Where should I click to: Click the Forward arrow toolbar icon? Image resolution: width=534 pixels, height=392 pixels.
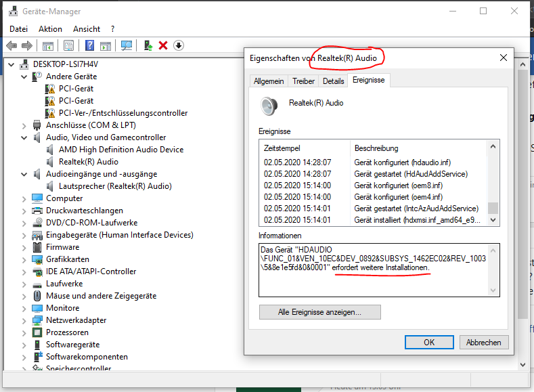click(x=27, y=45)
